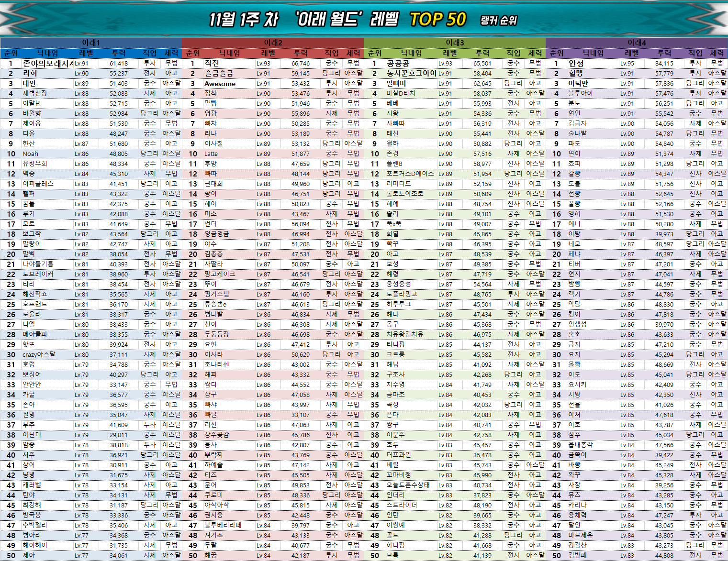Choose the 이래4 server header
The image size is (728, 561).
click(x=637, y=43)
